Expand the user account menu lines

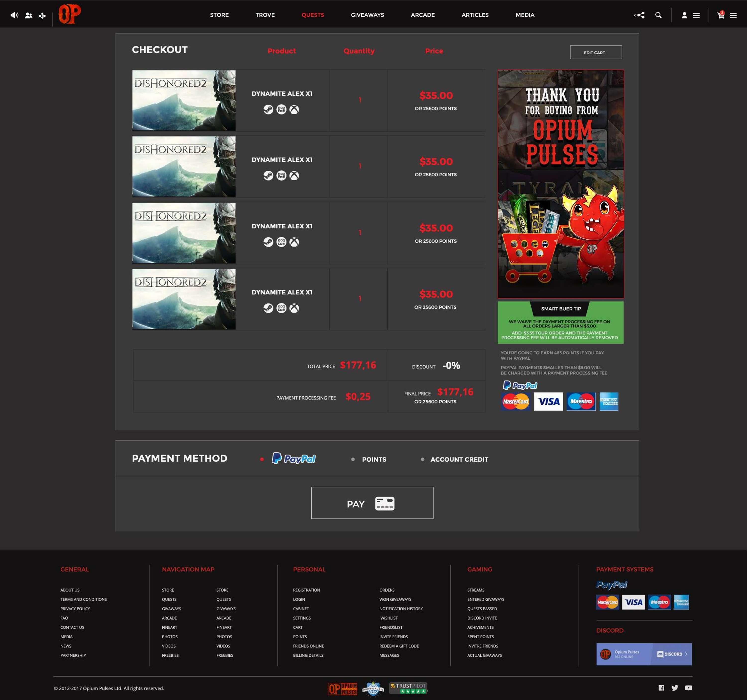[696, 15]
